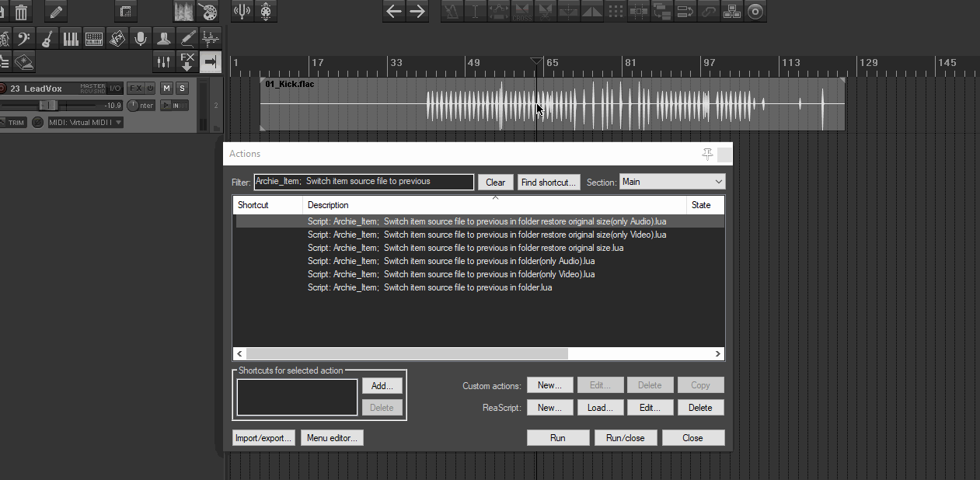Open the paint palette color theme icon
Image resolution: width=980 pixels, height=480 pixels.
click(207, 12)
